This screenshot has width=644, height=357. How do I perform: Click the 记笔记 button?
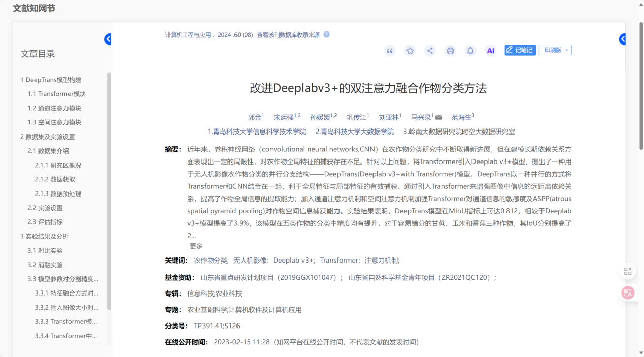click(x=520, y=50)
